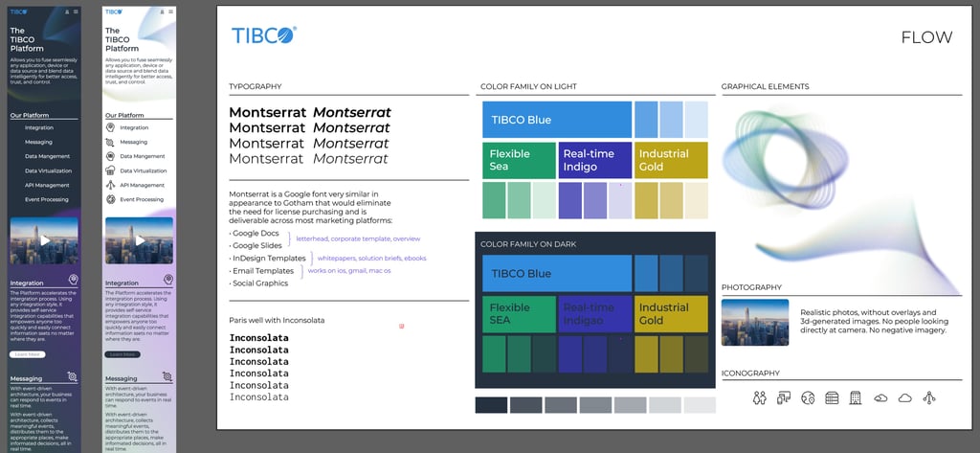Click Data Virtualization label in light mockup menu
980x453 pixels.
click(144, 170)
